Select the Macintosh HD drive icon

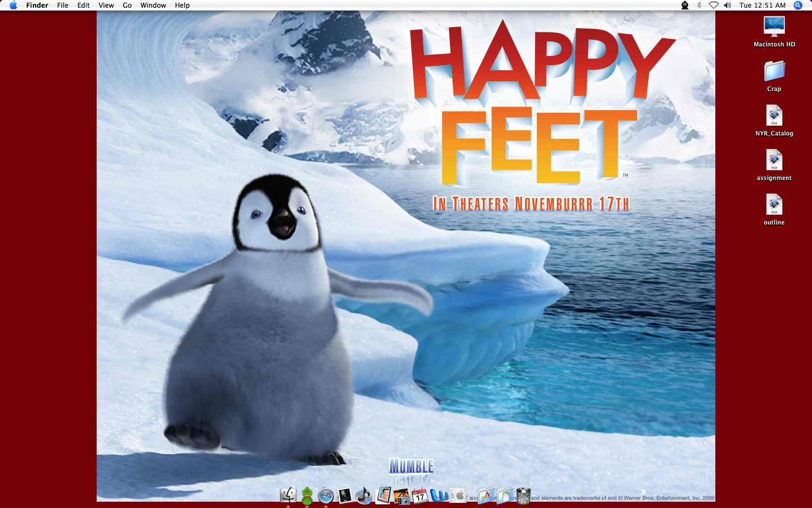pyautogui.click(x=774, y=31)
